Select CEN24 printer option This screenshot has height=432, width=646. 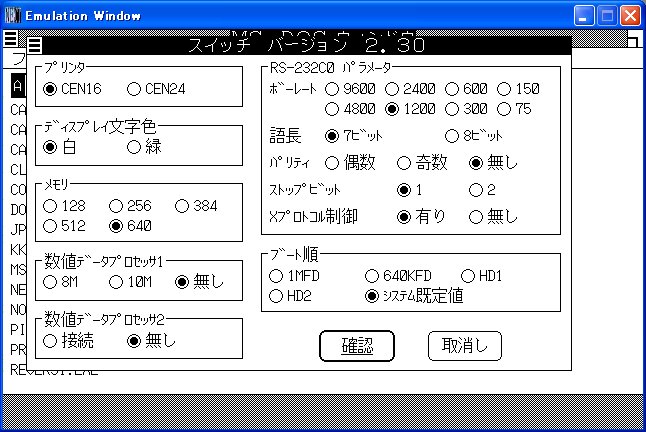point(135,90)
